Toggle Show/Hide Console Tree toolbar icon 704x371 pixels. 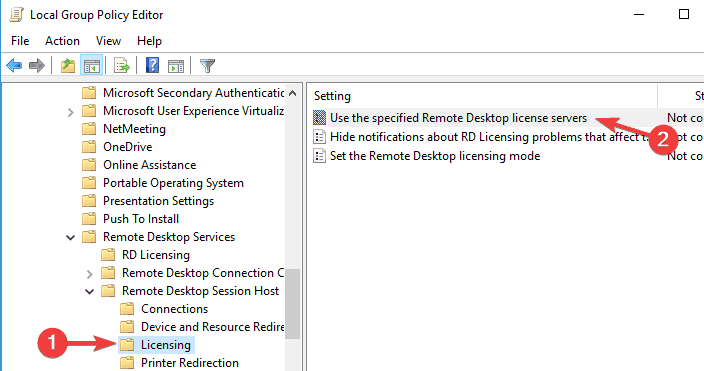coord(92,66)
